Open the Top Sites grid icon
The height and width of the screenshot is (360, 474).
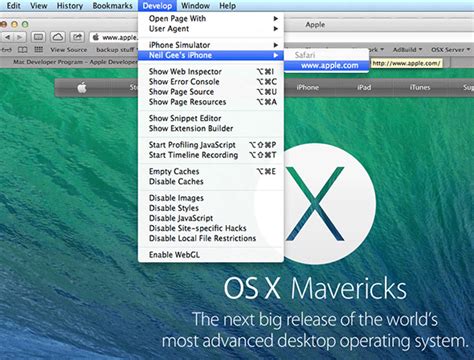[x=39, y=50]
